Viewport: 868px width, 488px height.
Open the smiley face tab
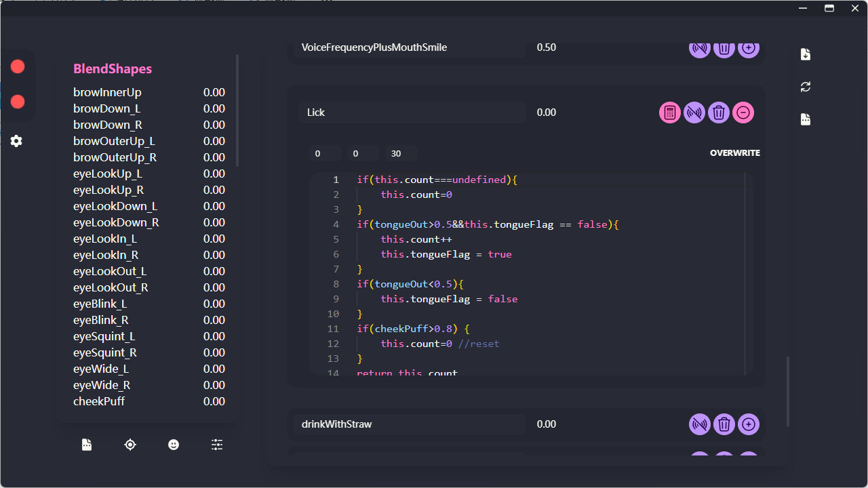pyautogui.click(x=174, y=445)
